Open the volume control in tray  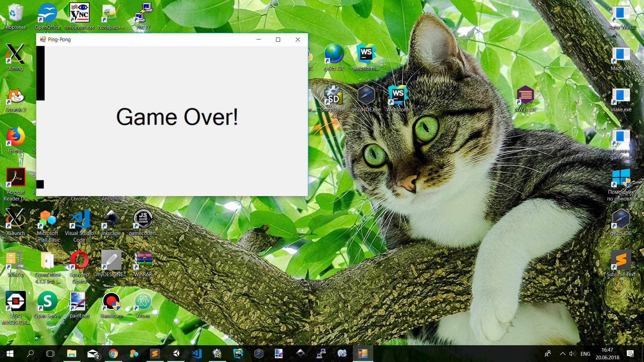[x=572, y=354]
